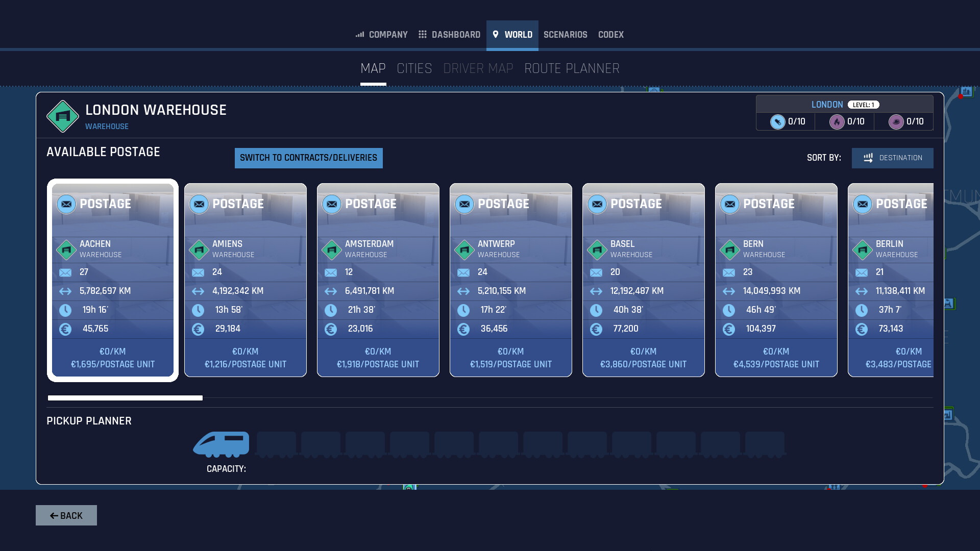Open the Sort By destination dropdown

pos(892,158)
